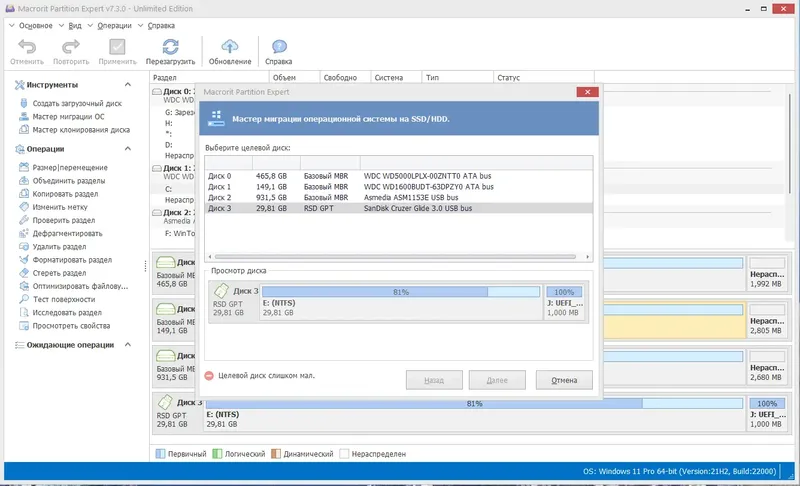This screenshot has width=800, height=486.
Task: Choose Проверить раздел operation
Action: pos(64,220)
